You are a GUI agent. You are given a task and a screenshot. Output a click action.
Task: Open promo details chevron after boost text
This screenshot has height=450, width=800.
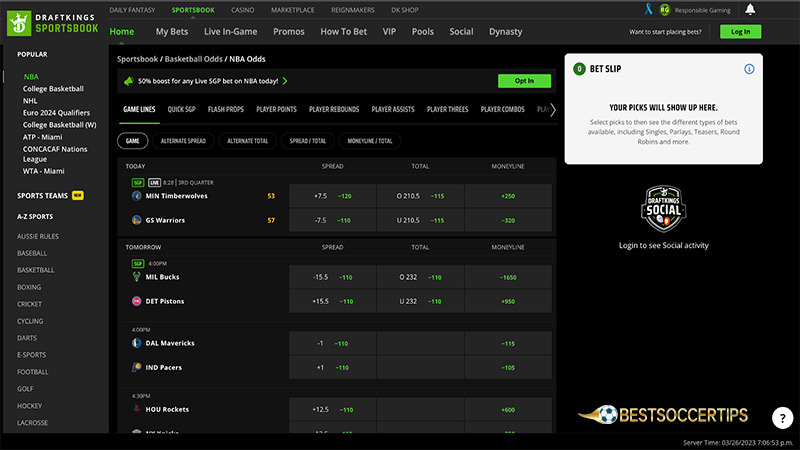(285, 81)
